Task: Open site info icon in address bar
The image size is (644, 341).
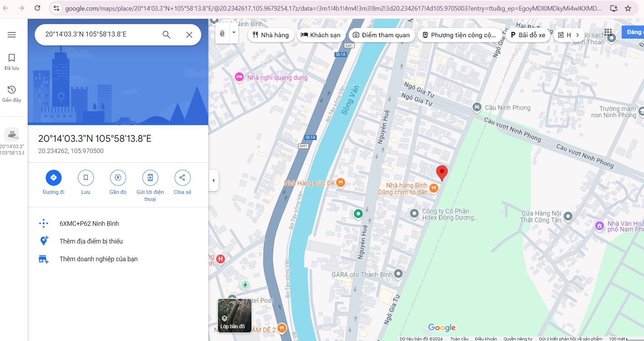Action: [56, 8]
